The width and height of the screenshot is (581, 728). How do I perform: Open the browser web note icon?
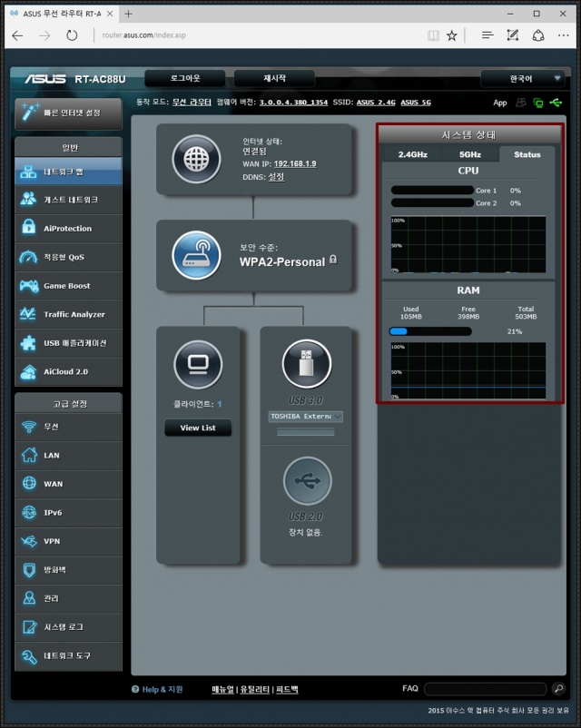(x=513, y=35)
